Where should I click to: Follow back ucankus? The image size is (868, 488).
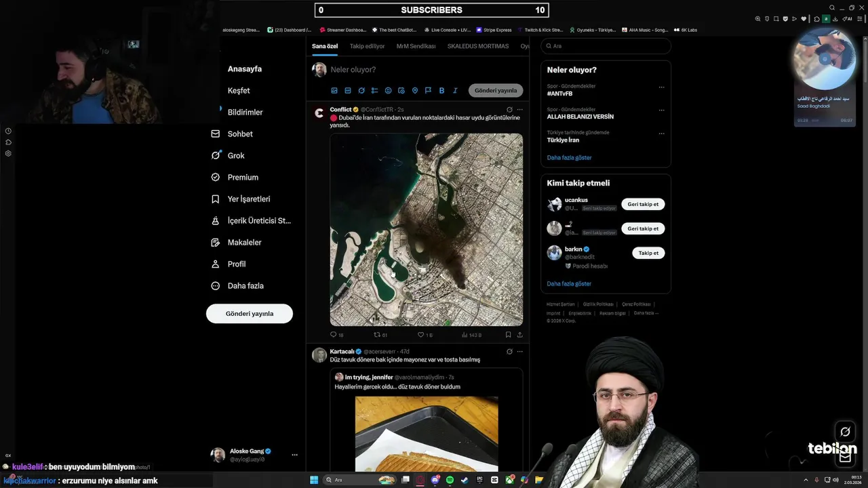[643, 204]
